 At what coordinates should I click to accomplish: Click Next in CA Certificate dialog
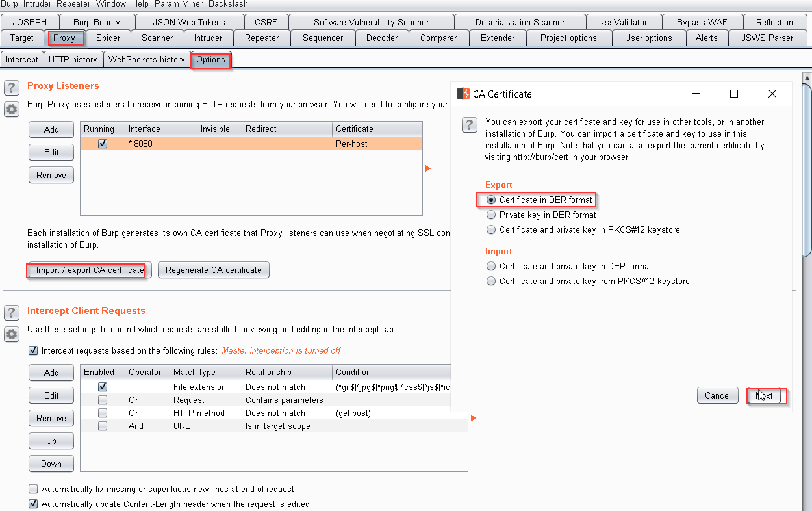(764, 395)
